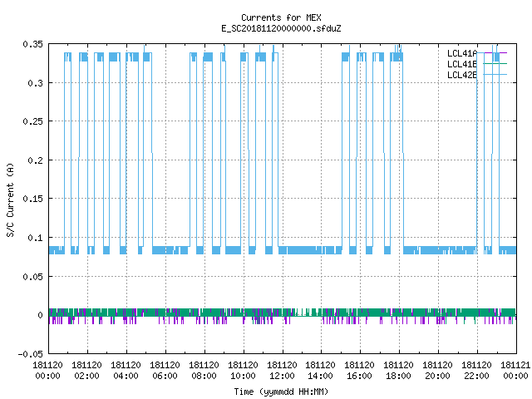Click the 0.35 y-axis tick label
This screenshot has height=399, width=532.
pyautogui.click(x=33, y=44)
